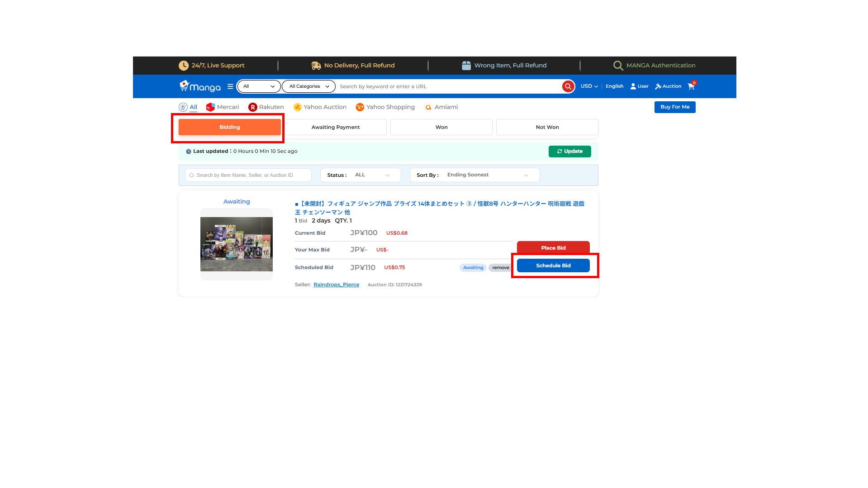868x488 pixels.
Task: Select the Rakuten marketplace icon
Action: tap(252, 107)
